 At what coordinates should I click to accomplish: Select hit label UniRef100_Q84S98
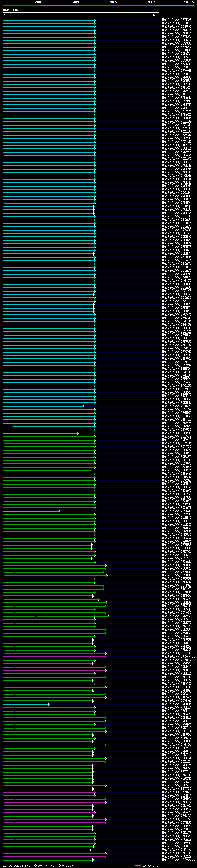[x=177, y=406]
